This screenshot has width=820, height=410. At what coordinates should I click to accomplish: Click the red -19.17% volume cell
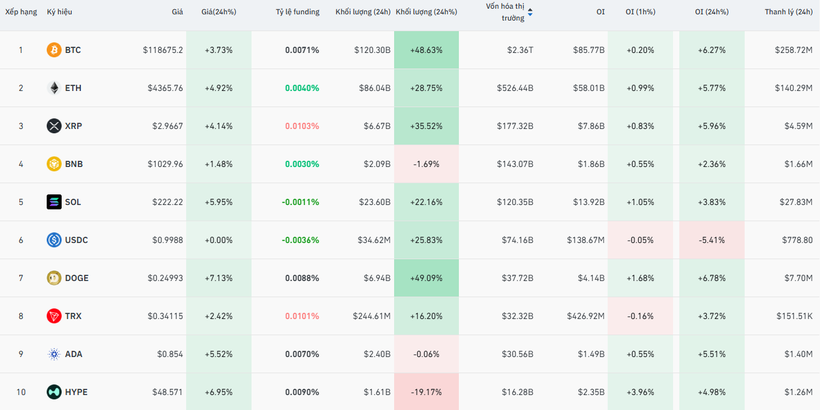click(425, 392)
